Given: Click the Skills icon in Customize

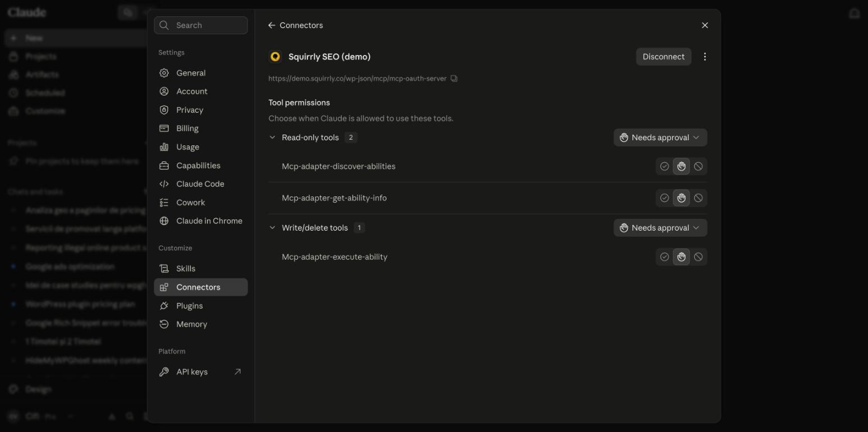Looking at the screenshot, I should pos(164,269).
